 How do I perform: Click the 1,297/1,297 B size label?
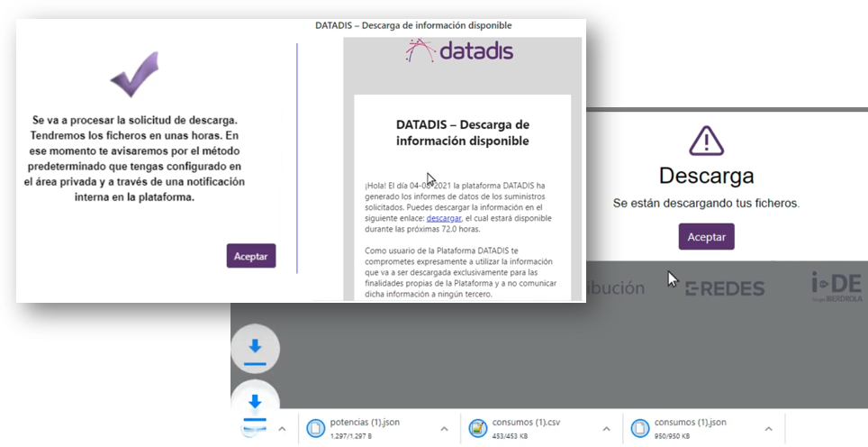pos(350,436)
